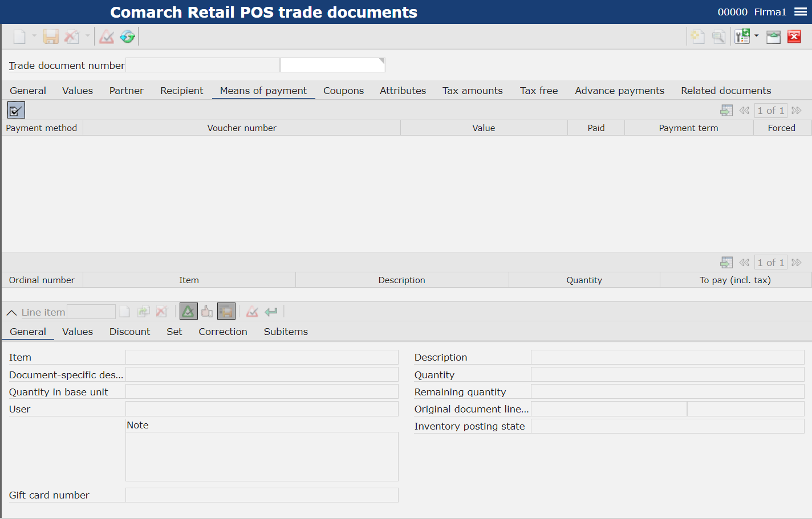
Task: Open the Delete icon dropdown arrow
Action: tap(87, 36)
